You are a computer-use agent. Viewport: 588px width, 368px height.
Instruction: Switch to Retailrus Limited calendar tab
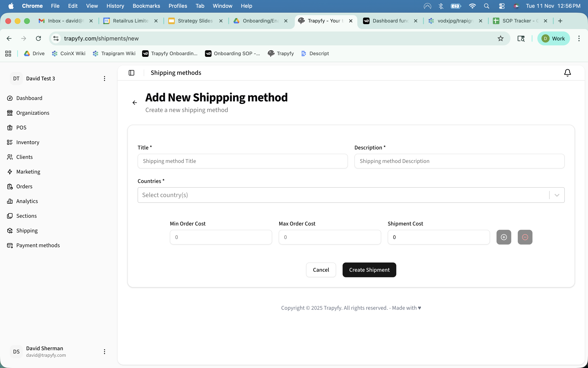[130, 21]
